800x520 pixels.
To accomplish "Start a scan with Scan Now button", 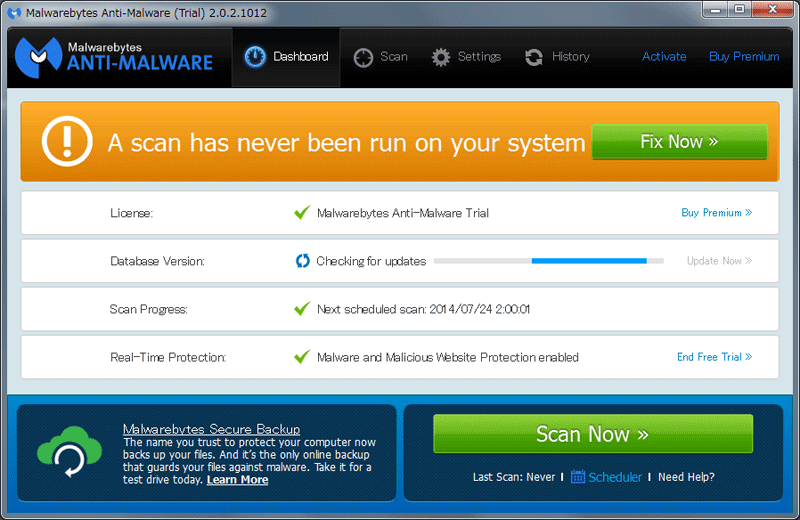I will click(593, 434).
